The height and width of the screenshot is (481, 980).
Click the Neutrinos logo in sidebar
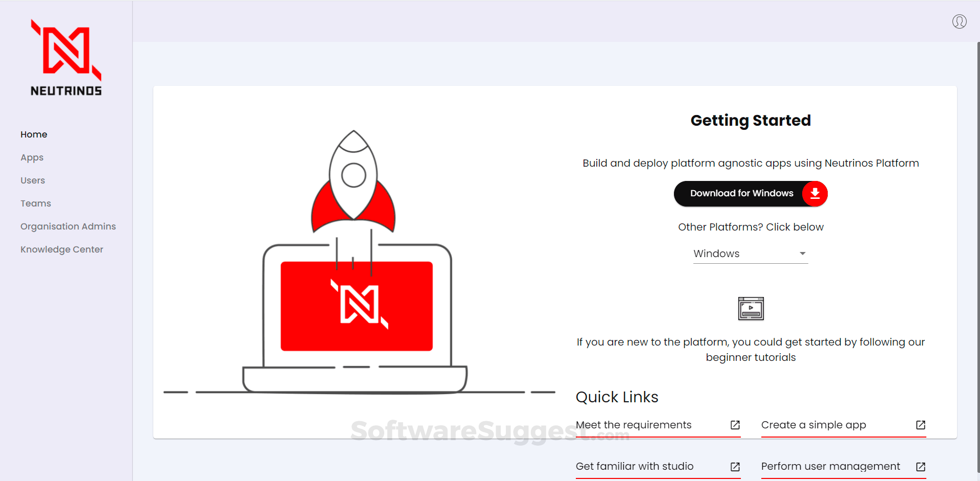66,58
